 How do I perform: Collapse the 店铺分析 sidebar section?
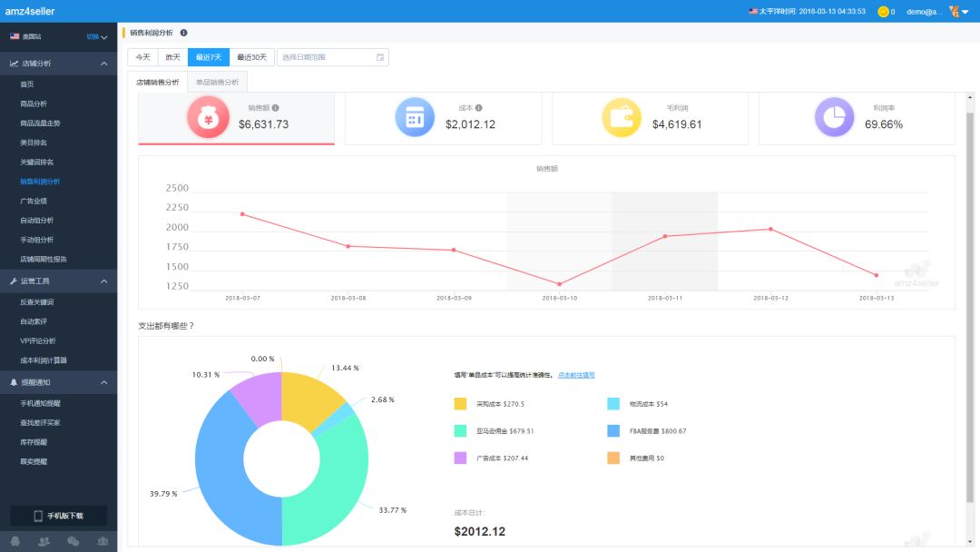pyautogui.click(x=103, y=64)
